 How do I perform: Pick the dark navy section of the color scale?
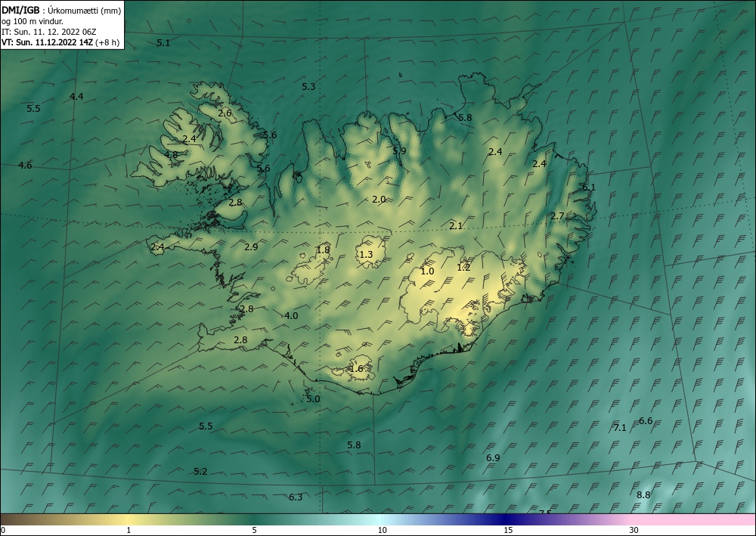click(x=507, y=519)
